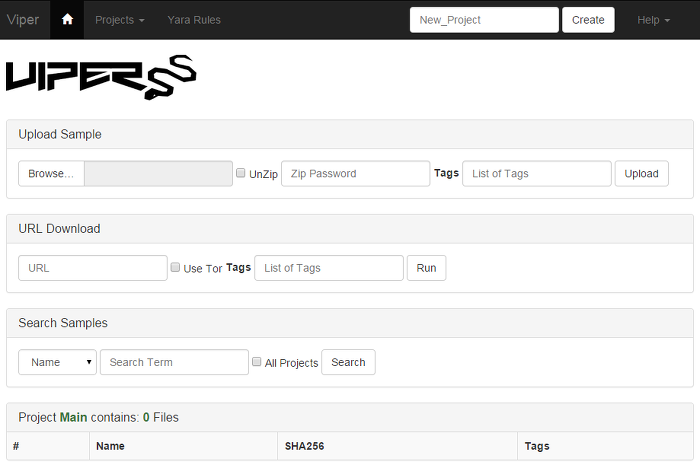
Task: Click the Search Samples panel heading
Action: 63,323
